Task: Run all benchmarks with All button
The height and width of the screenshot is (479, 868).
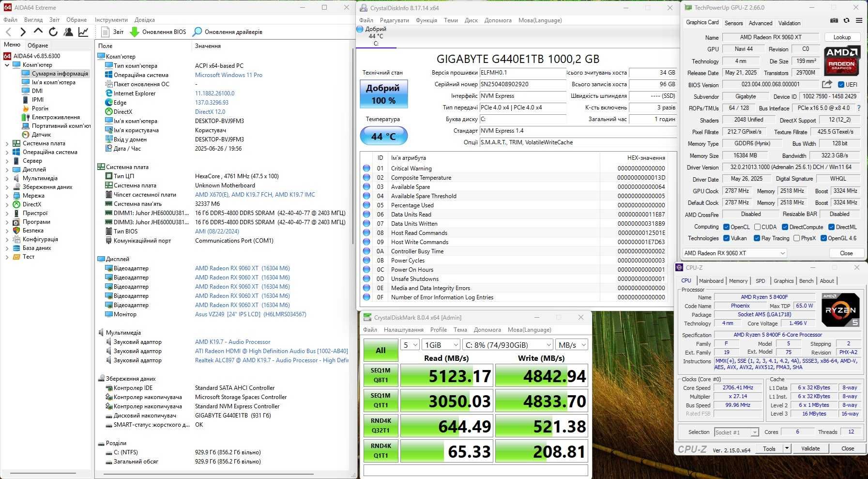Action: point(381,350)
